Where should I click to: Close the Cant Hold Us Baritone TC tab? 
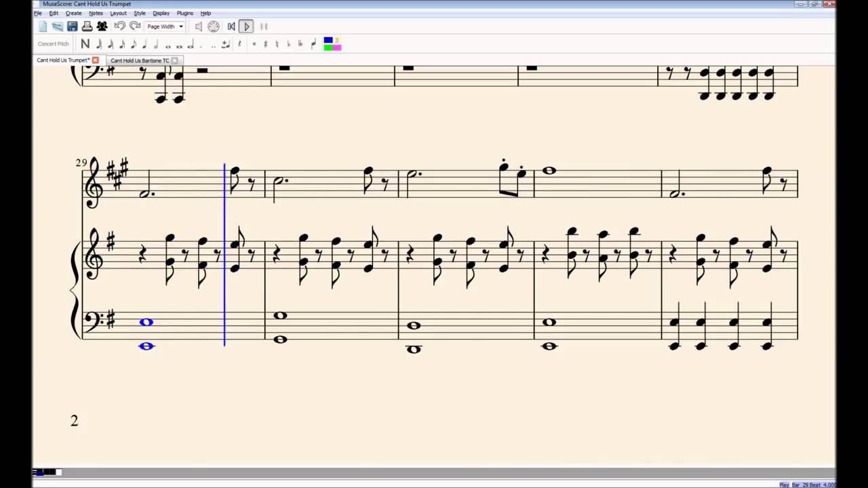(x=175, y=60)
